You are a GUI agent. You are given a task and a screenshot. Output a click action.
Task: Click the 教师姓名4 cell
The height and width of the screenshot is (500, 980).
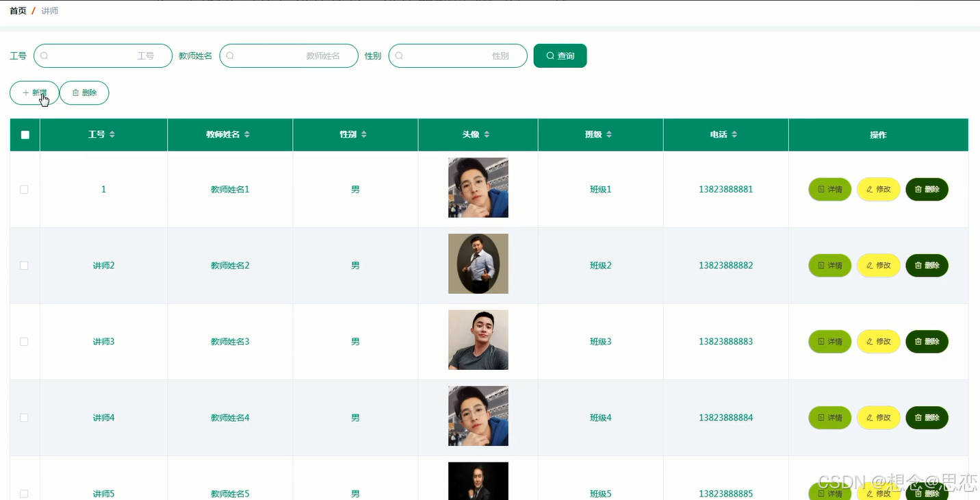(x=230, y=417)
